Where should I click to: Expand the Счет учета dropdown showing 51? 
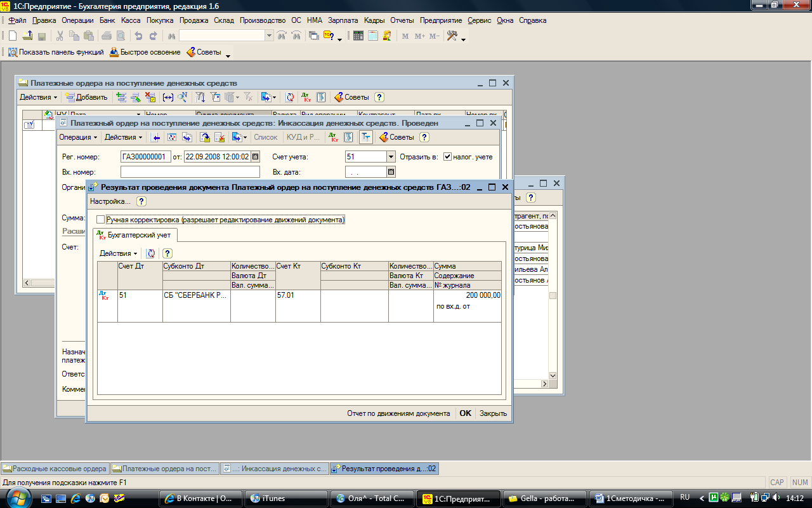[391, 156]
